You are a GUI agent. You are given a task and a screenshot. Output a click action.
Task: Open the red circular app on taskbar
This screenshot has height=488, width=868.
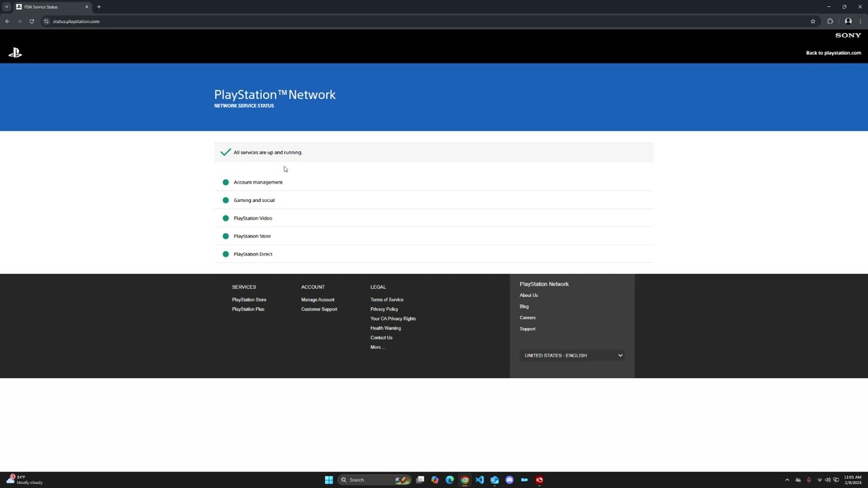tap(539, 480)
